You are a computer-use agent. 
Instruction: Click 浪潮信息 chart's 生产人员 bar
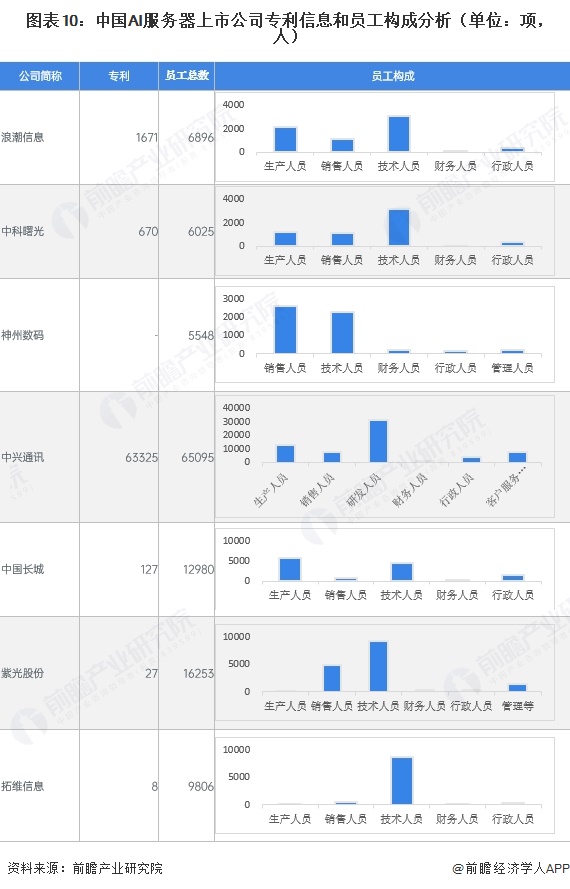pyautogui.click(x=285, y=140)
